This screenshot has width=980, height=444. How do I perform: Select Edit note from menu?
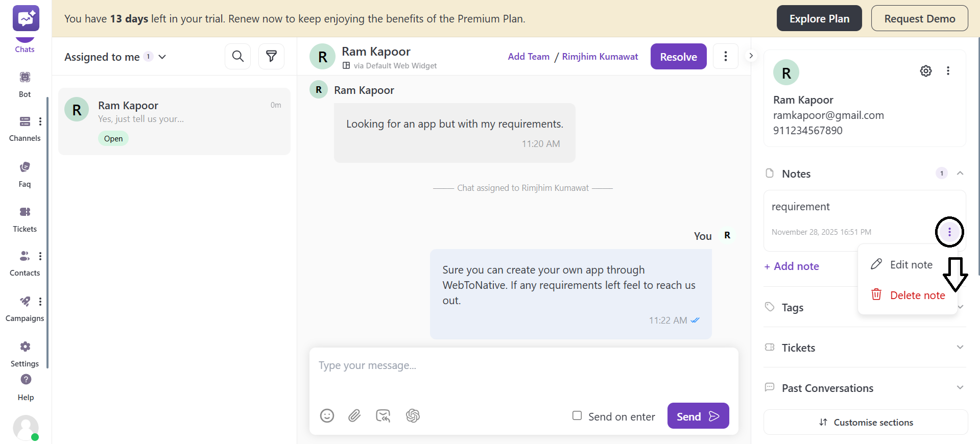[911, 265]
